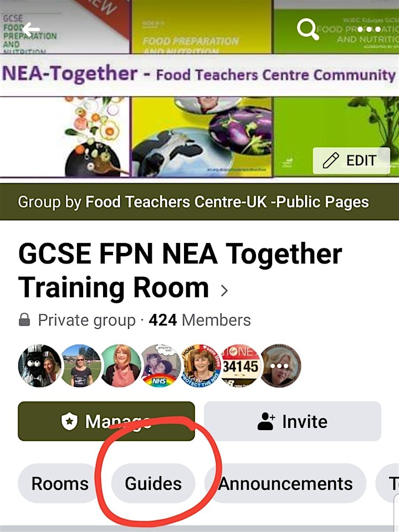Click the private group lock icon

[24, 319]
